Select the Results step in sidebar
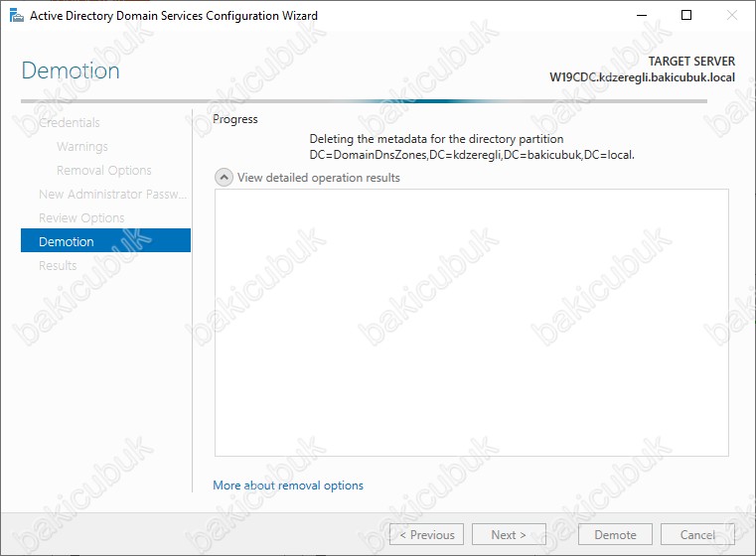The width and height of the screenshot is (756, 556). coord(58,265)
